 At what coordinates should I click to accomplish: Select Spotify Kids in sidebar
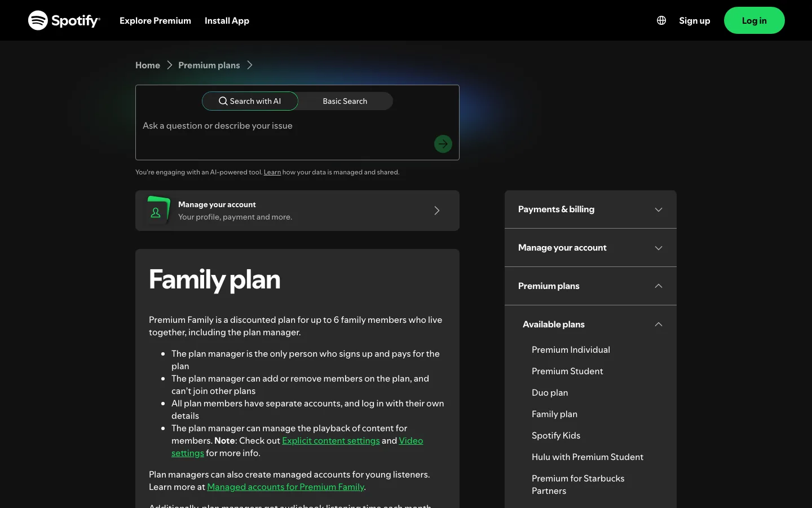pos(556,436)
